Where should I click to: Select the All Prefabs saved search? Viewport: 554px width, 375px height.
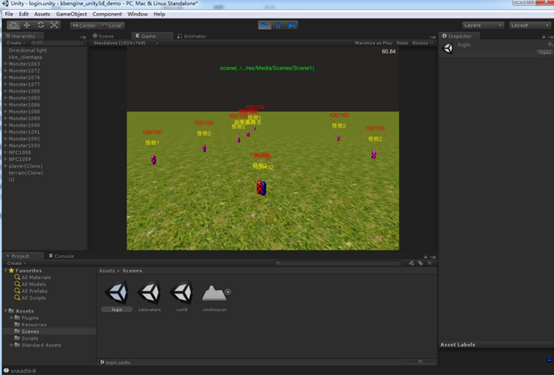pyautogui.click(x=31, y=291)
